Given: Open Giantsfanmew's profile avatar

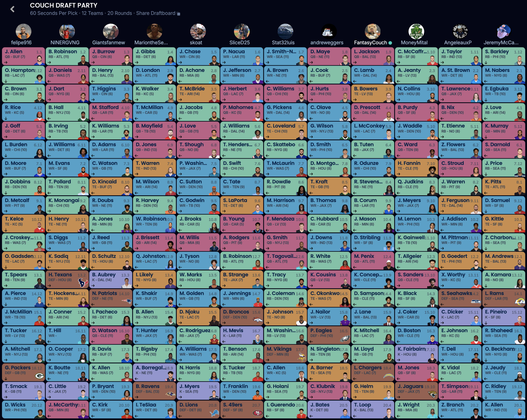Looking at the screenshot, I should coord(111,31).
